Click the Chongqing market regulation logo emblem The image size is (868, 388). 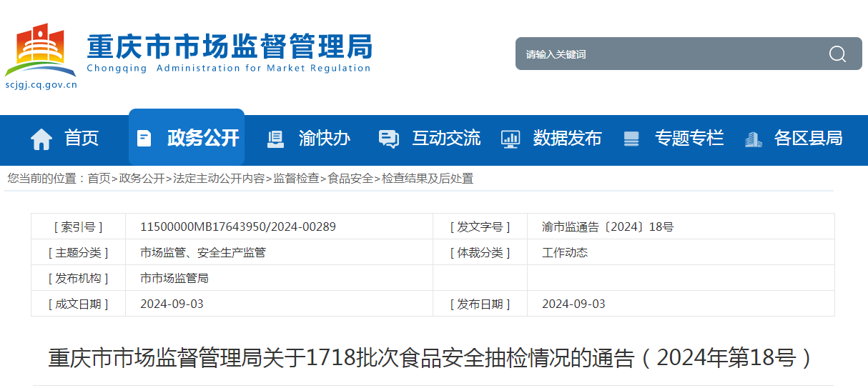41,50
